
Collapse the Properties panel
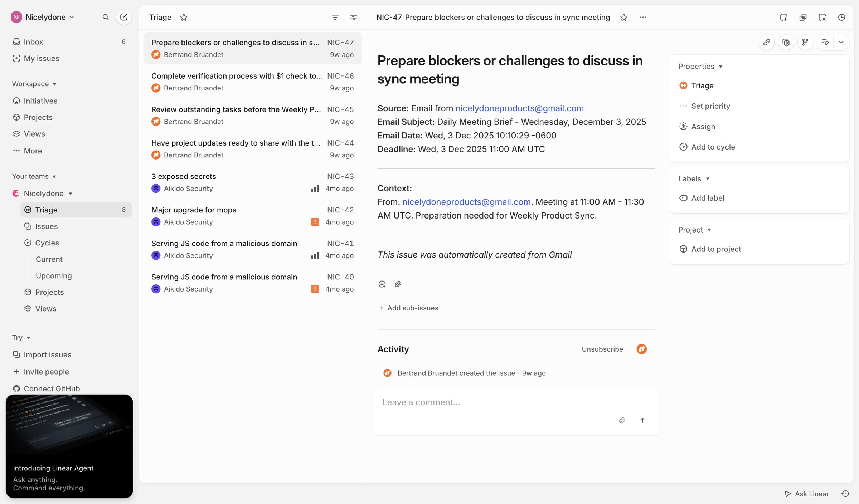click(700, 66)
